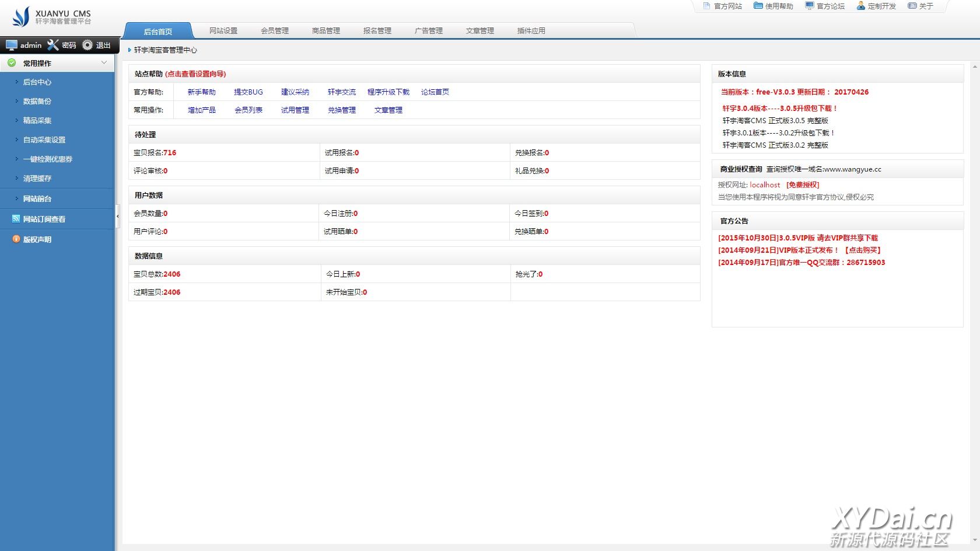This screenshot has width=980, height=551.
Task: Click the 退出 logout button
Action: point(103,46)
